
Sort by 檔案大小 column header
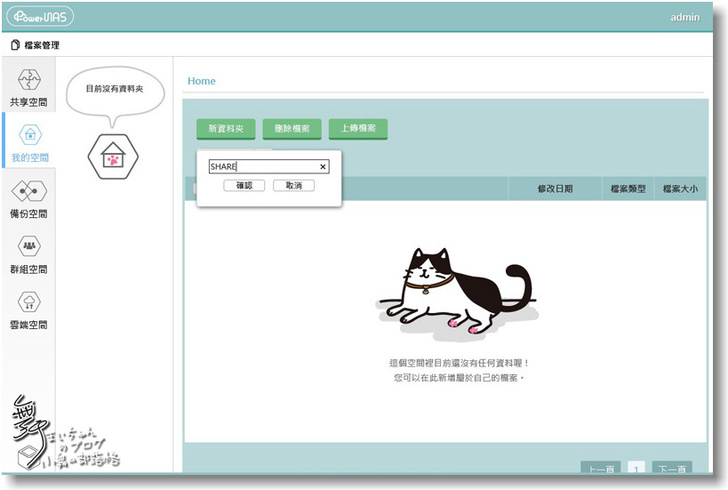tap(680, 189)
